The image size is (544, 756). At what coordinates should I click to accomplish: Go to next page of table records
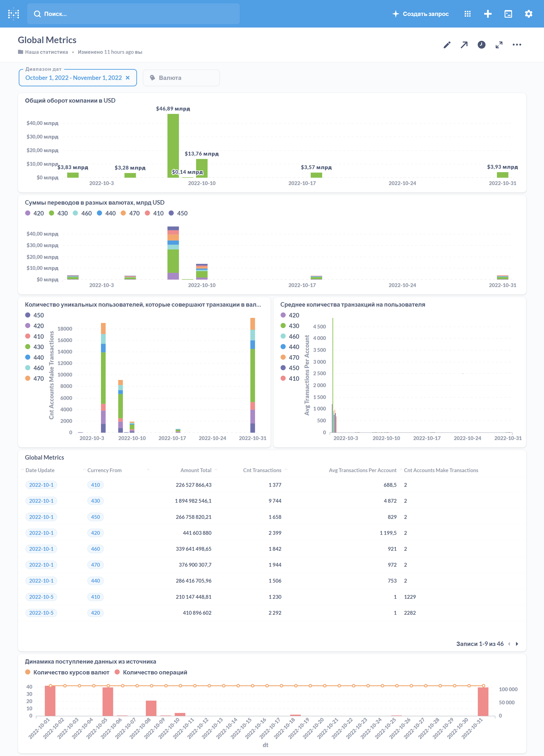[517, 644]
